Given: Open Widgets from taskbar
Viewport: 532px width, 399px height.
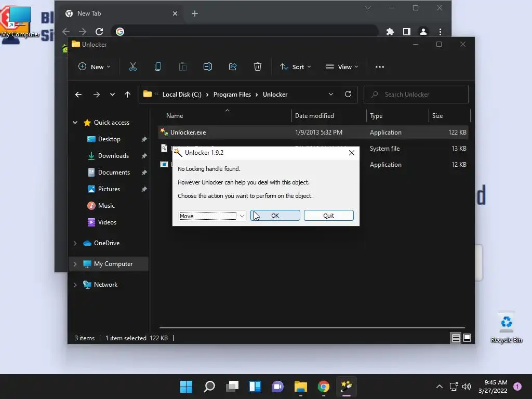Looking at the screenshot, I should point(255,387).
